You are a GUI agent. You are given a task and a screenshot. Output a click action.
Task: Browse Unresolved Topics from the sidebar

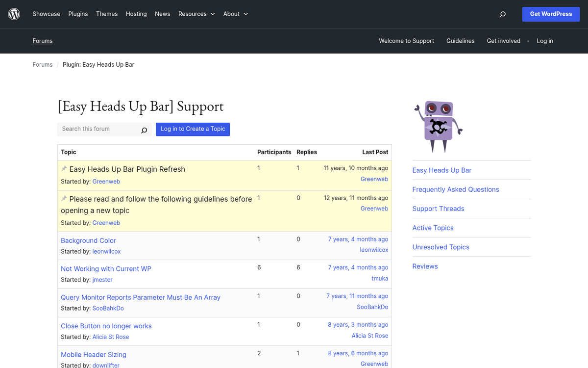click(441, 247)
